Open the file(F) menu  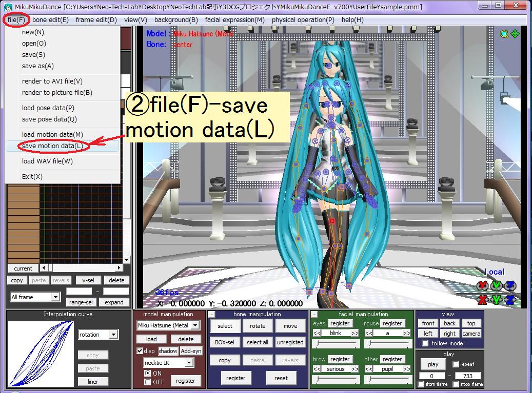[16, 19]
